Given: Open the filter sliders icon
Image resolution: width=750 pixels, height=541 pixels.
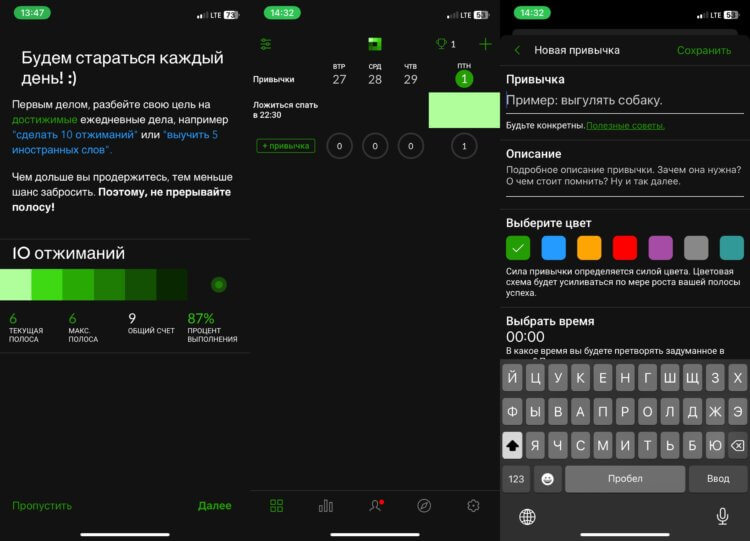Looking at the screenshot, I should coord(265,44).
